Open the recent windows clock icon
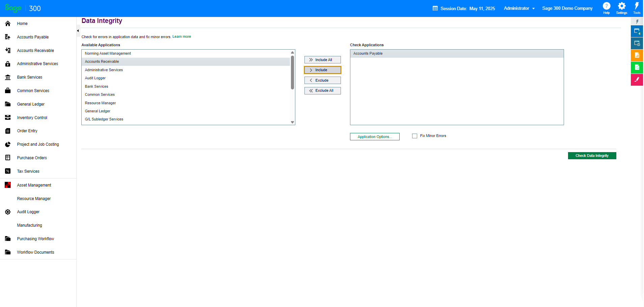 pos(638,44)
